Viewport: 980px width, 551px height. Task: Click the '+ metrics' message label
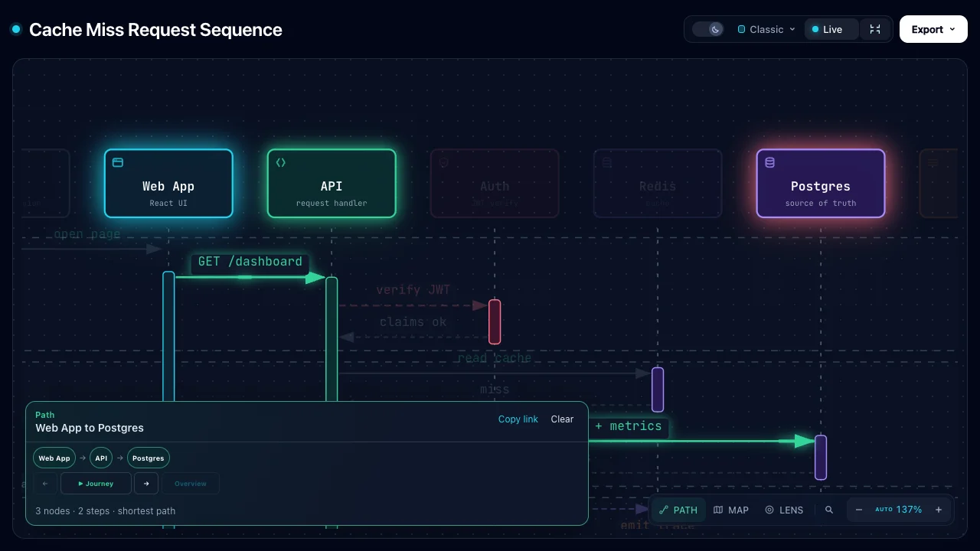click(628, 426)
